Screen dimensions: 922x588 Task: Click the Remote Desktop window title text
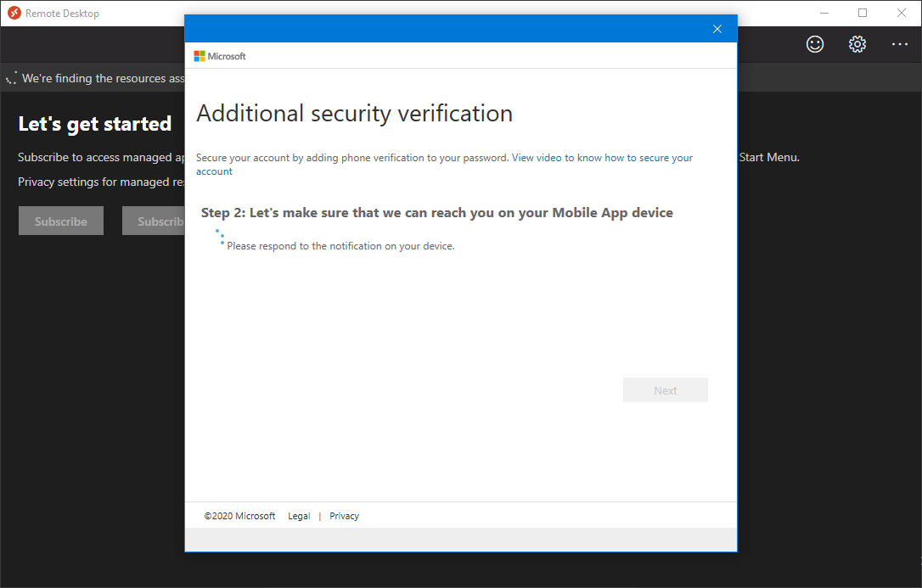tap(62, 13)
